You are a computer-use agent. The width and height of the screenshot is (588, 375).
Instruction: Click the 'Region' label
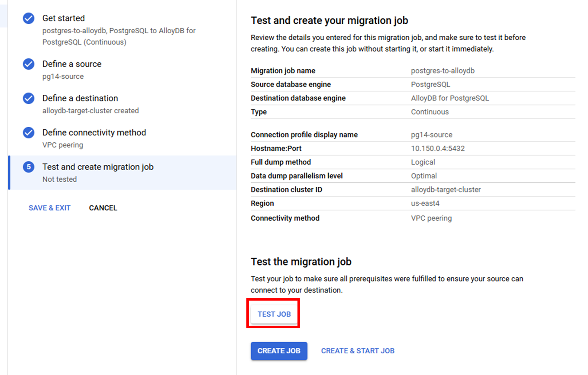click(262, 203)
